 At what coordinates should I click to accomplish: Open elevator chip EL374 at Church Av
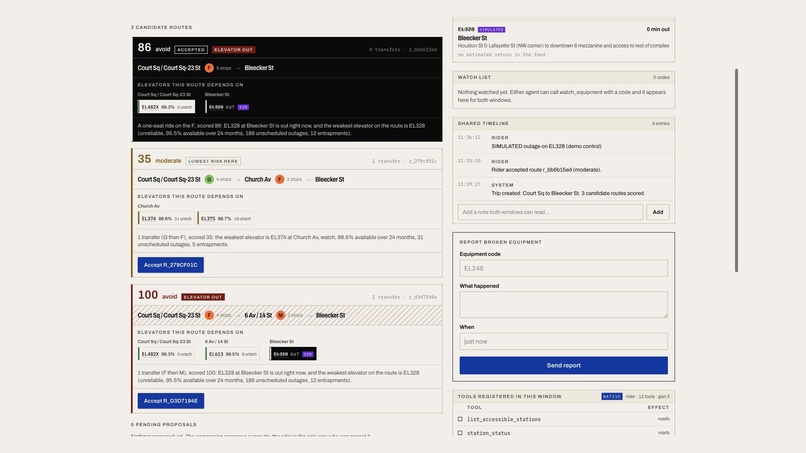tap(167, 219)
